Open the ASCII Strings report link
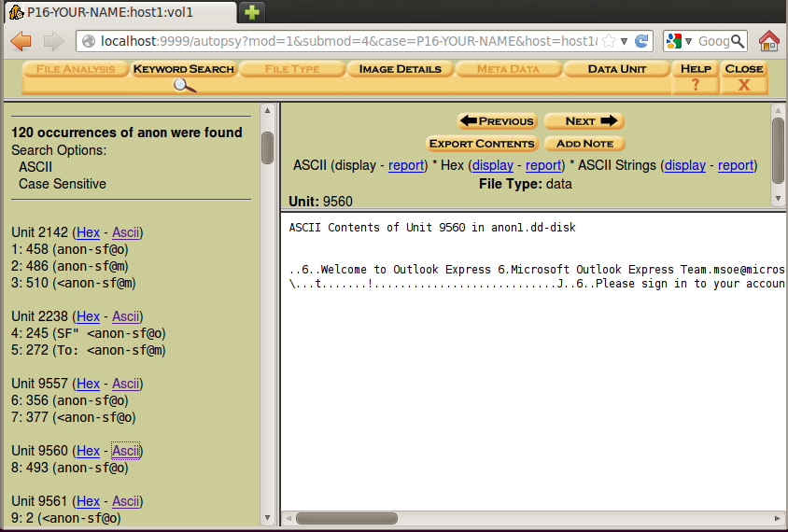This screenshot has width=788, height=532. coord(736,165)
